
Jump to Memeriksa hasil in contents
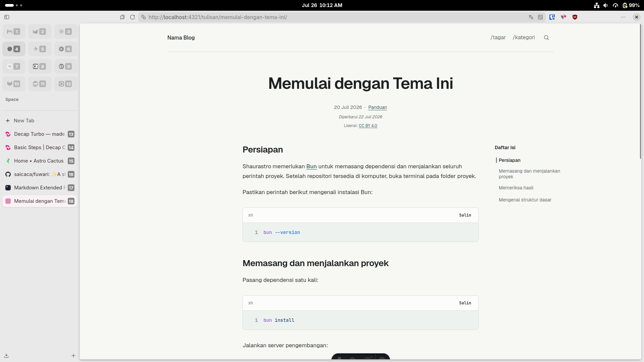516,188
